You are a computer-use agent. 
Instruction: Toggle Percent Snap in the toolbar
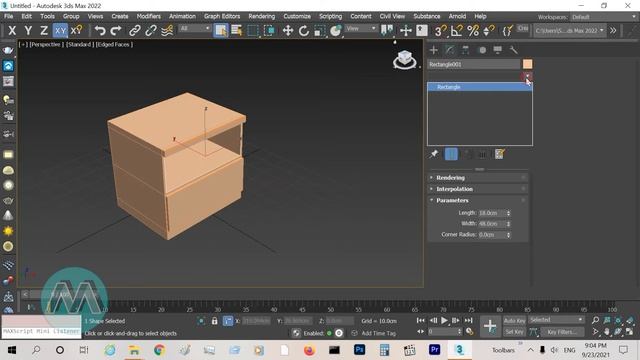(473, 31)
